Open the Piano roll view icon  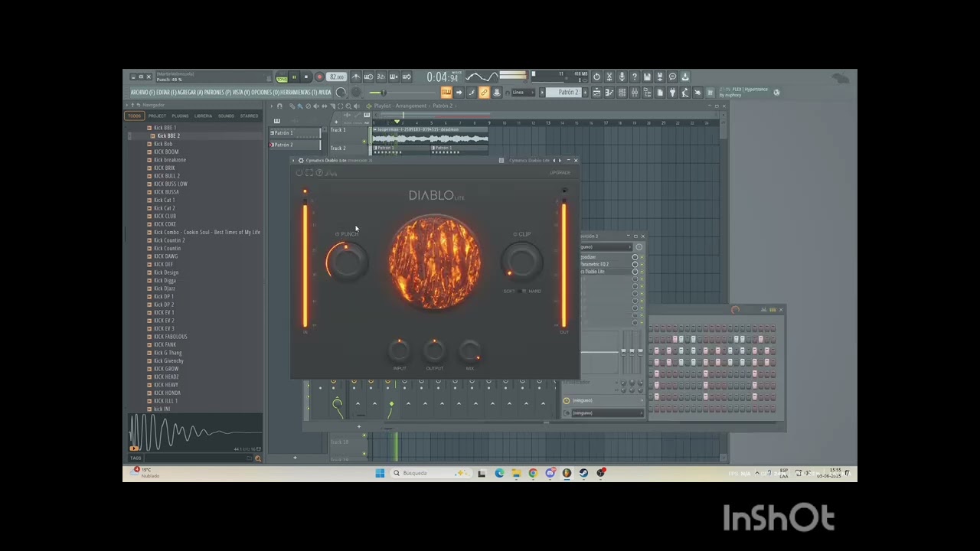[609, 93]
